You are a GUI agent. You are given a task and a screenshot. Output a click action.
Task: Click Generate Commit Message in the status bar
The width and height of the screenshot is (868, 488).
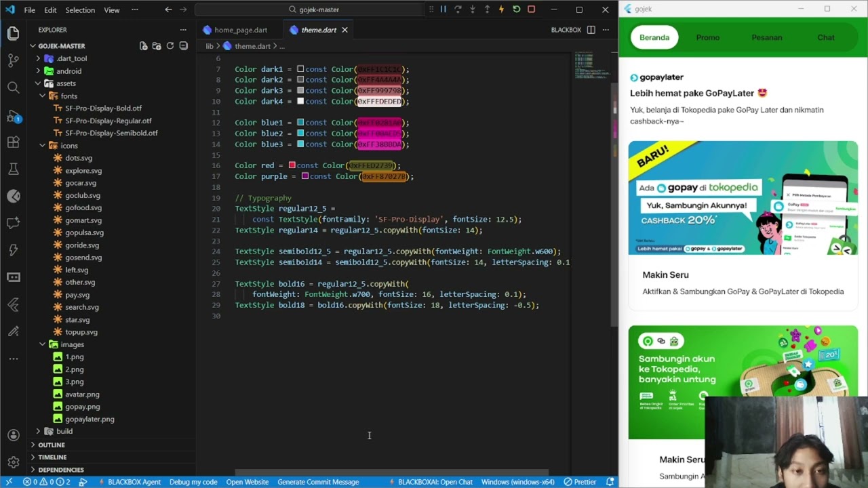click(x=318, y=482)
